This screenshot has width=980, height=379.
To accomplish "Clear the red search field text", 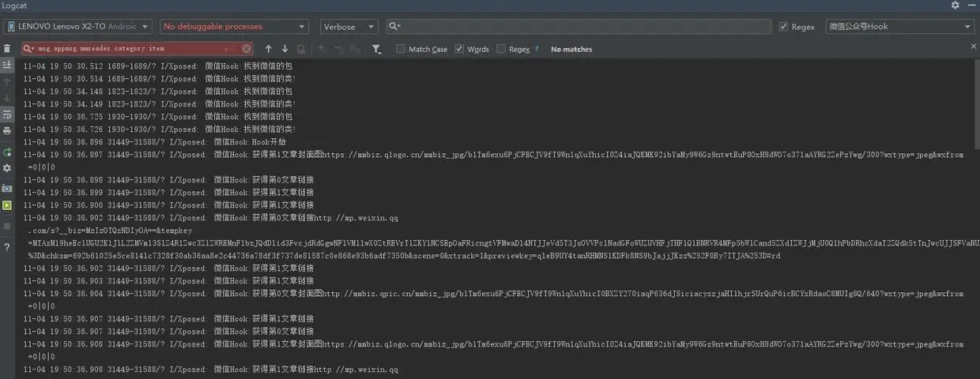I will pos(247,49).
